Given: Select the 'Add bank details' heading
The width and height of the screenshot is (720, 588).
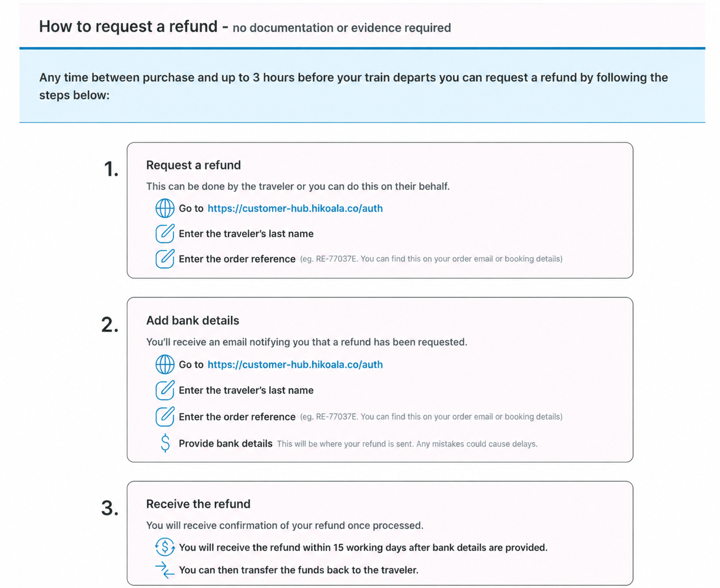Looking at the screenshot, I should [x=192, y=320].
